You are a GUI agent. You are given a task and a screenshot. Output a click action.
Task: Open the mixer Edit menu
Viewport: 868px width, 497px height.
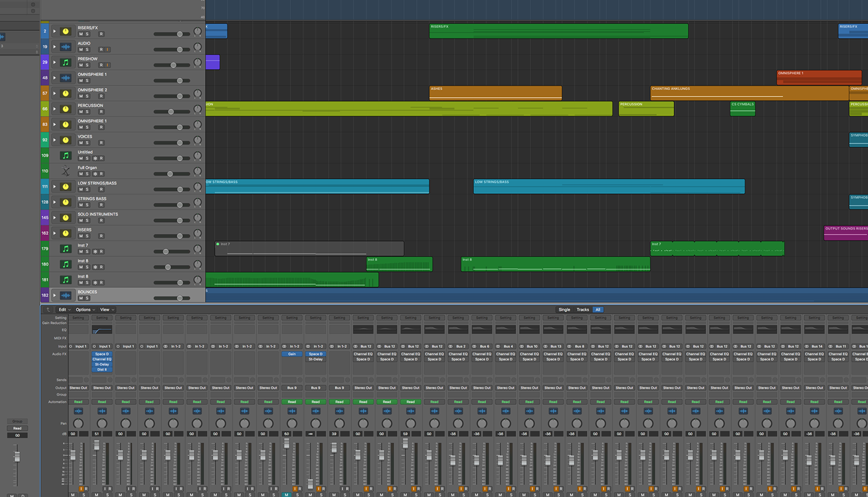(x=64, y=310)
